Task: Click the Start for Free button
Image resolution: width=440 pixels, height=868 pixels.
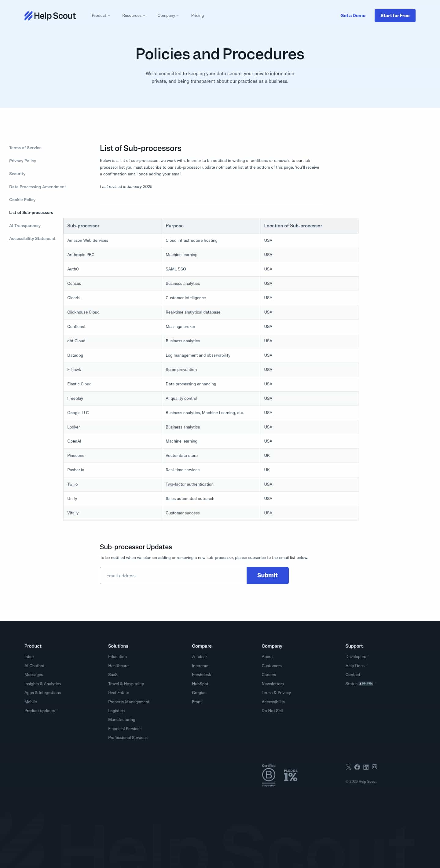Action: (394, 16)
